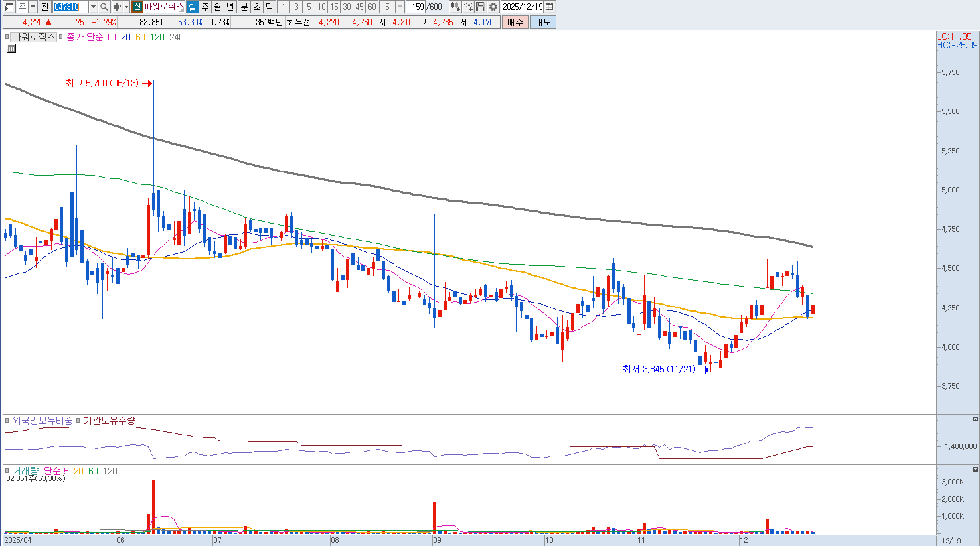The image size is (980, 546).
Task: Toggle the 일 (daily) chart period
Action: point(192,7)
